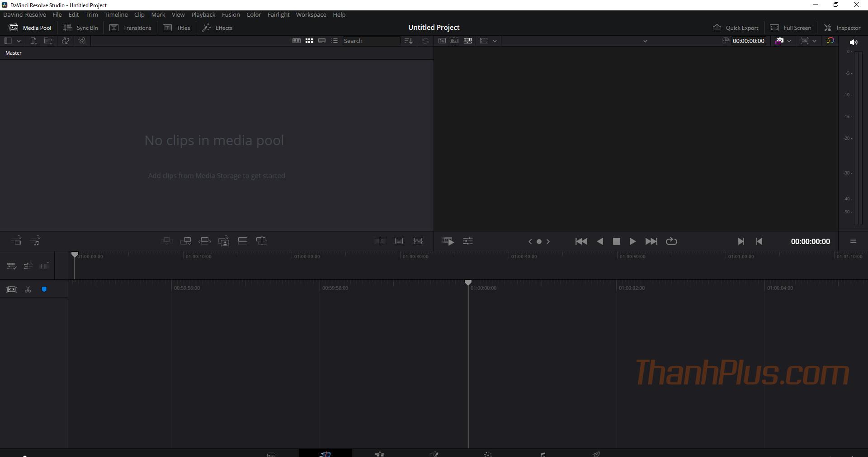The width and height of the screenshot is (868, 457).
Task: Open the Transitions panel
Action: tap(131, 28)
